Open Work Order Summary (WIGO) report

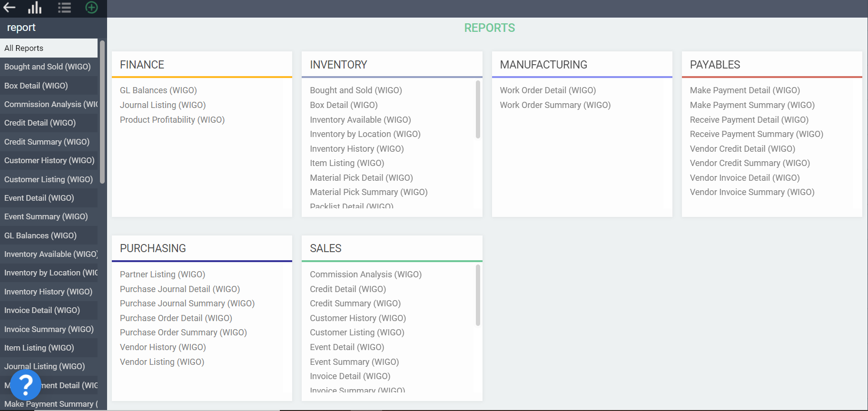[555, 105]
